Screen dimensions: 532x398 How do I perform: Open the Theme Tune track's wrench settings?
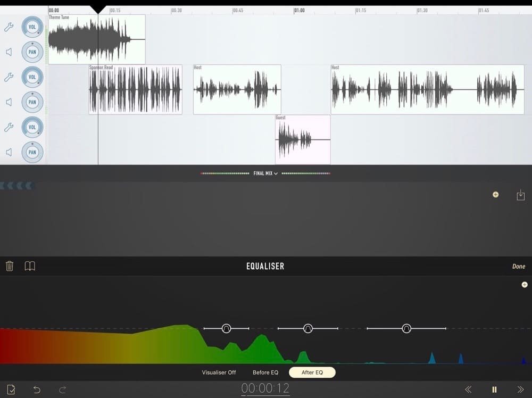coord(9,27)
